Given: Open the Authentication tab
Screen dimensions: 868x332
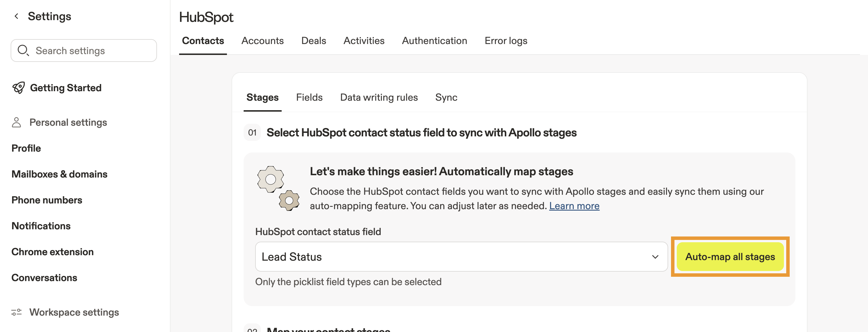Looking at the screenshot, I should 434,41.
